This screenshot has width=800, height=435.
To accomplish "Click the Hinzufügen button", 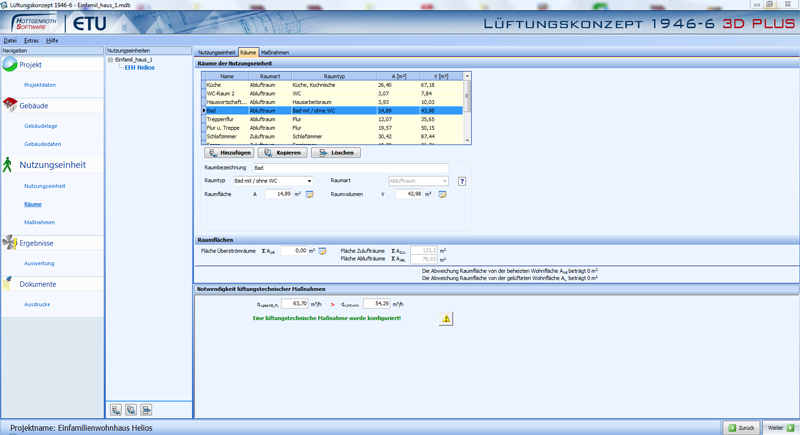I will coord(229,152).
